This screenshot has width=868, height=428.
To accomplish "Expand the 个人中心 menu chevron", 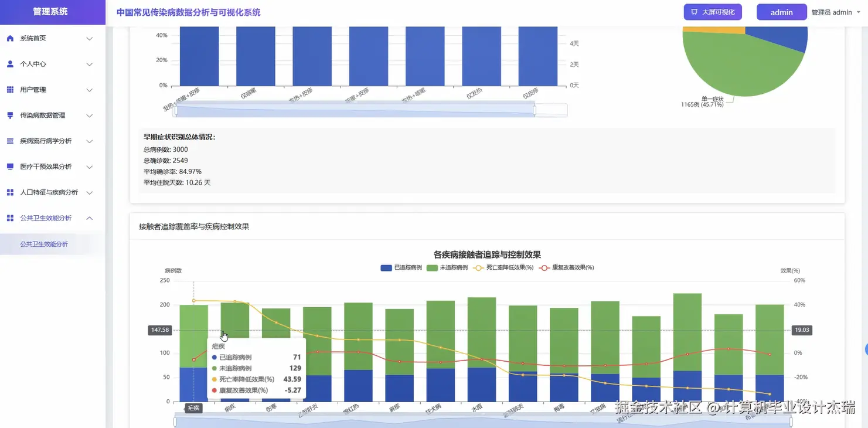I will click(x=90, y=64).
